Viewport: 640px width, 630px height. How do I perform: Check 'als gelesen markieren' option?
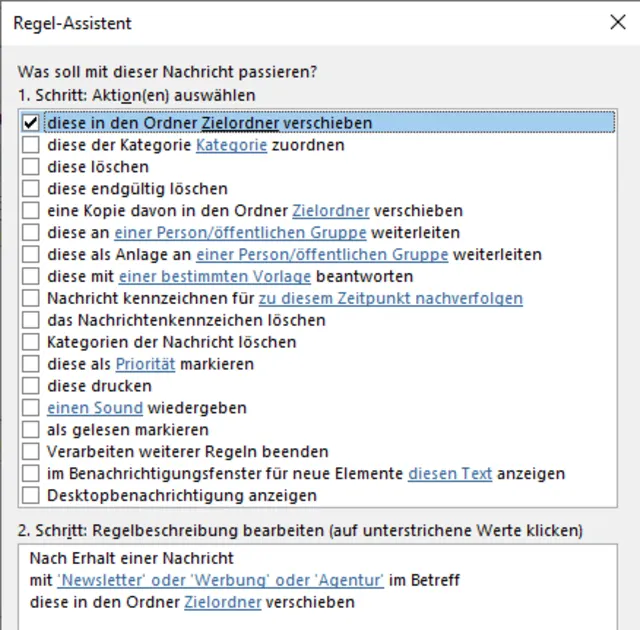(30, 430)
